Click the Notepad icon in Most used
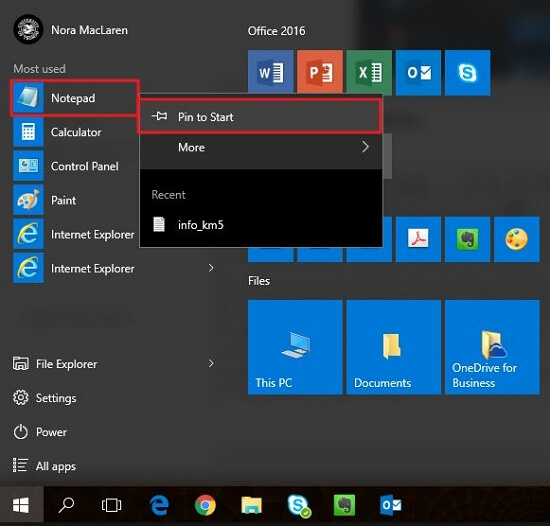Image resolution: width=550 pixels, height=526 pixels. point(28,97)
